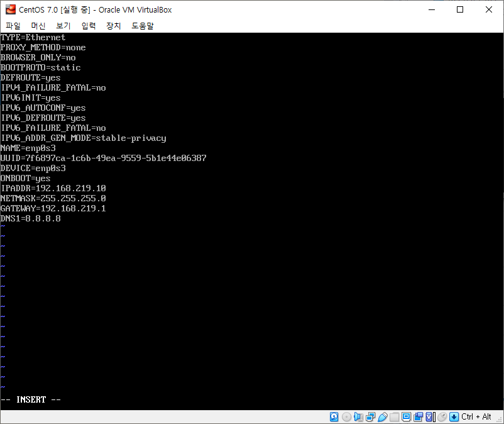Click the network adapter status icon
The image size is (504, 424).
370,416
